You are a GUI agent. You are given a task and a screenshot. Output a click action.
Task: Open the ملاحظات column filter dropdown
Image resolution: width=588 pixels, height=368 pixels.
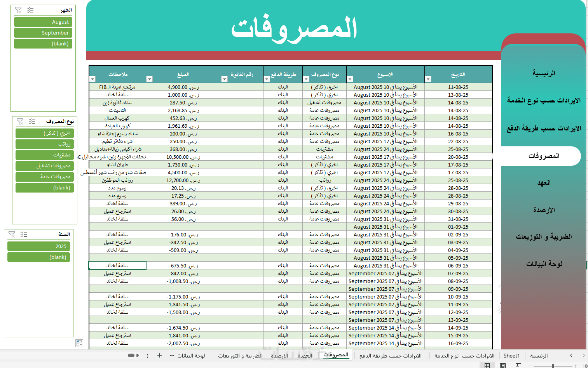click(92, 79)
